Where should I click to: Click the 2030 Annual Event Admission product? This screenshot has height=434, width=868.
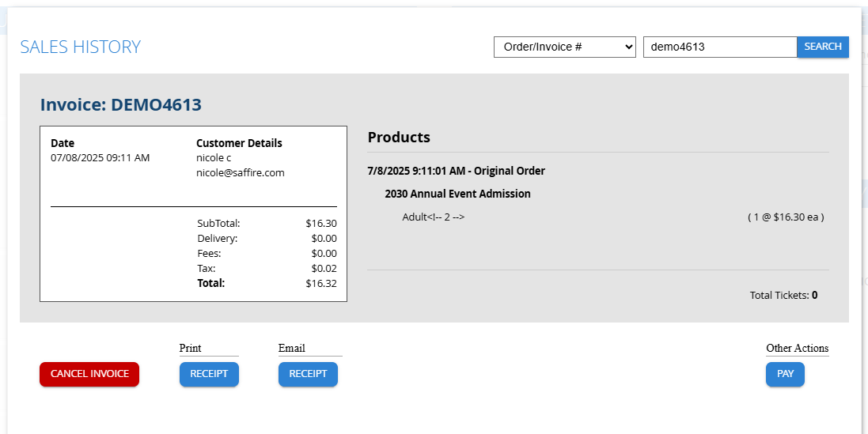[x=457, y=194]
